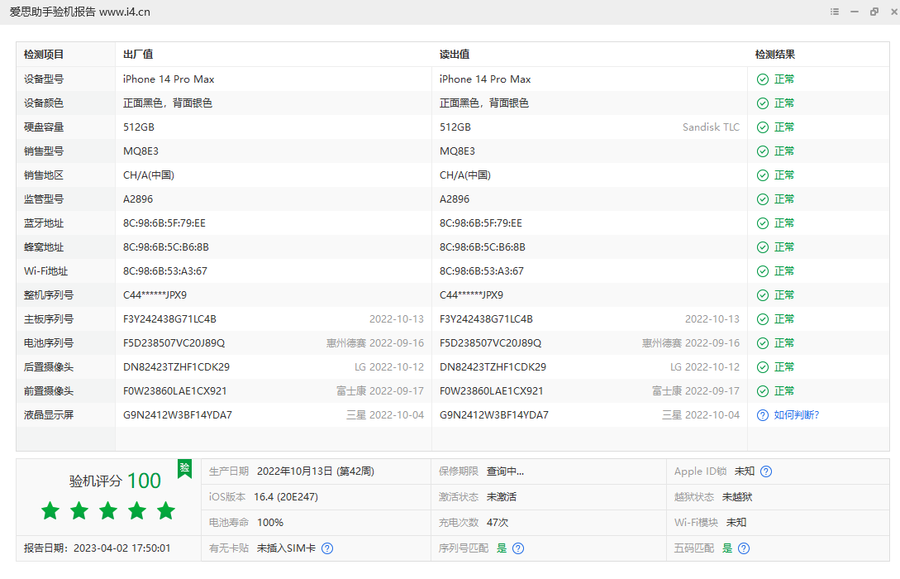Open the list menu icon in title bar
Image resolution: width=900 pixels, height=579 pixels.
click(x=835, y=11)
